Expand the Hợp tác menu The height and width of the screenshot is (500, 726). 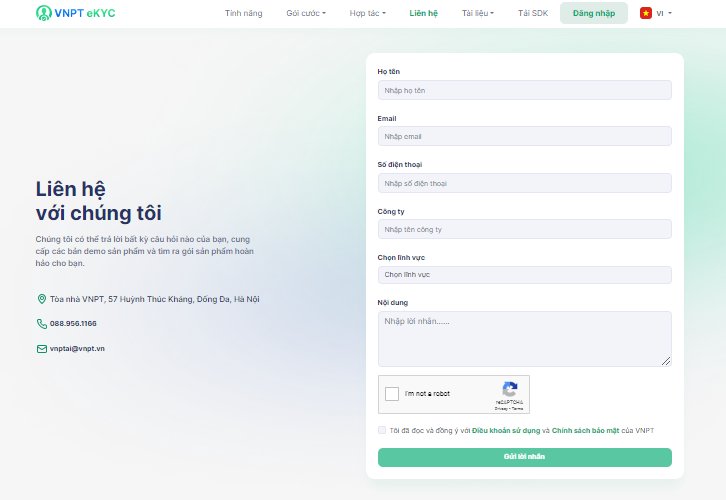click(x=367, y=13)
